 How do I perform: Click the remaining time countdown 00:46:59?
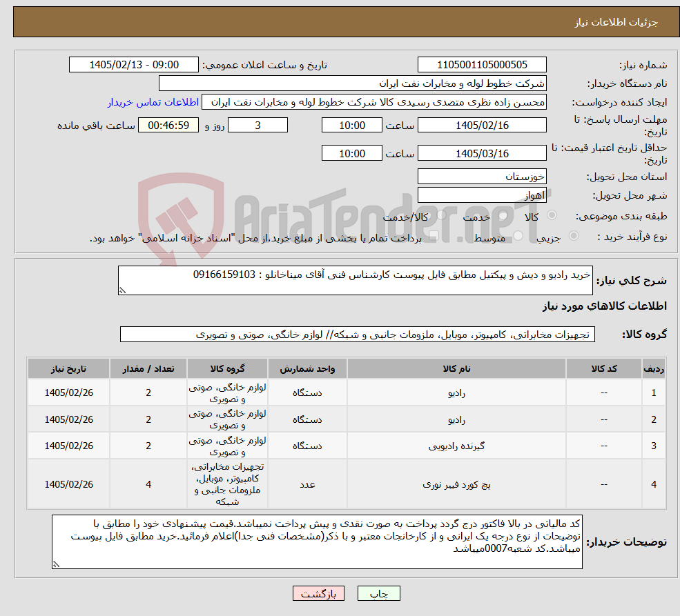click(x=168, y=125)
